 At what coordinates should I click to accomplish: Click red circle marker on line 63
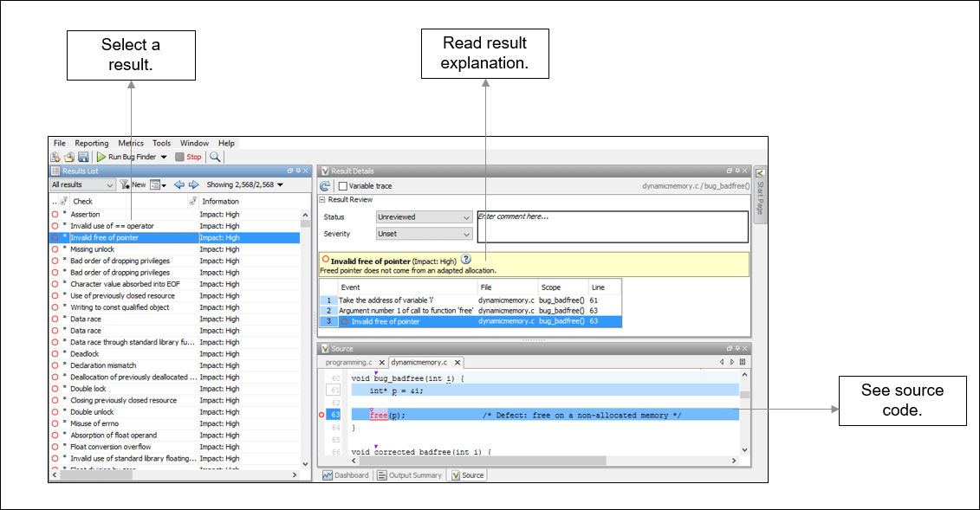321,415
